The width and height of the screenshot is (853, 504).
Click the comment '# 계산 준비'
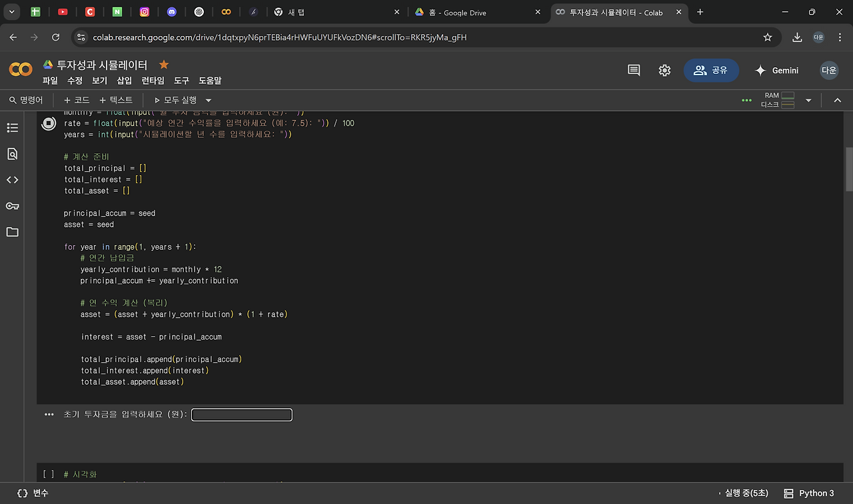point(86,156)
